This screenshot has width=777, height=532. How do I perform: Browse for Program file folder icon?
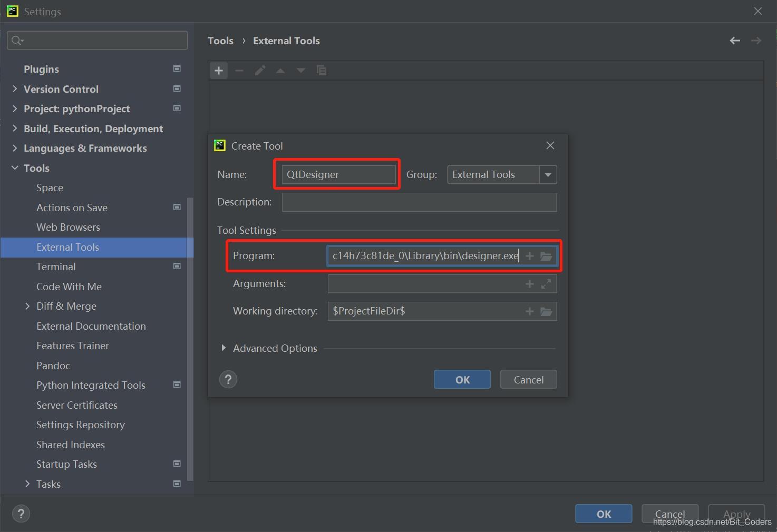click(x=546, y=256)
